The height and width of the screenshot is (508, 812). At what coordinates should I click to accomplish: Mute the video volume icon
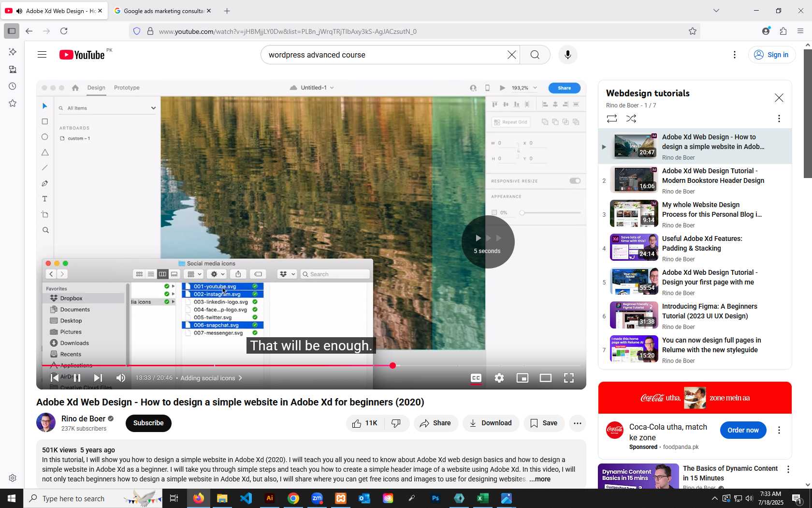point(121,378)
